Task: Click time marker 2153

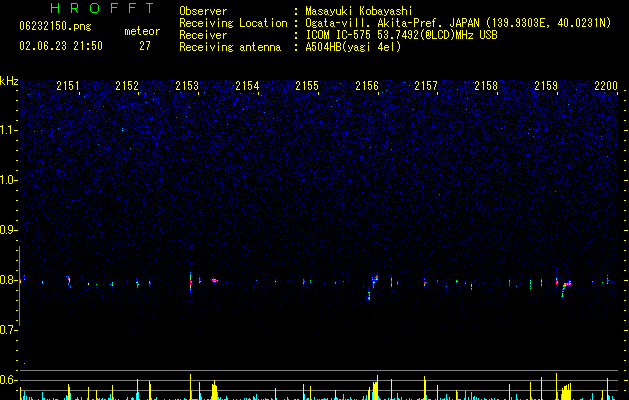Action: (187, 86)
